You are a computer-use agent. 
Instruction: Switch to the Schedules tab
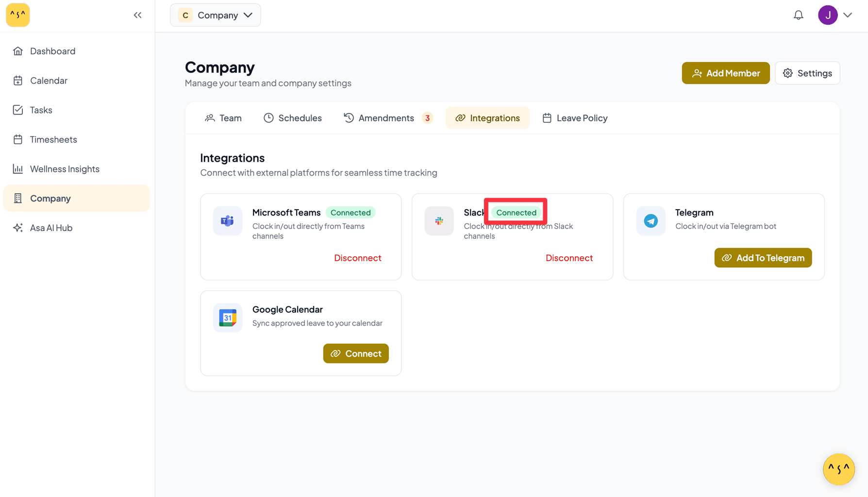[x=293, y=118]
